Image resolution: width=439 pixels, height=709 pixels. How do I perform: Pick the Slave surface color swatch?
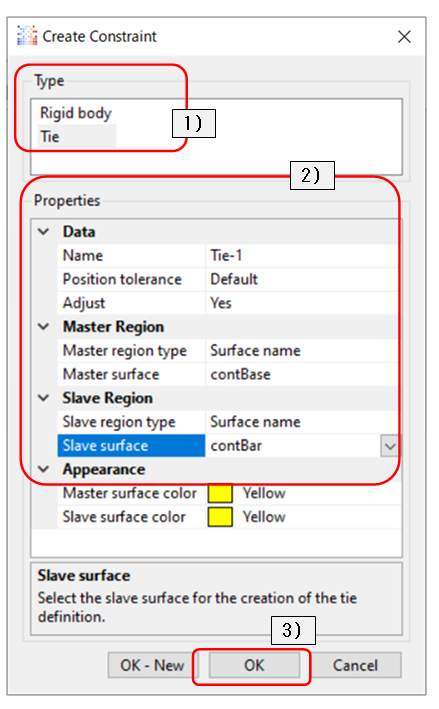coord(220,517)
